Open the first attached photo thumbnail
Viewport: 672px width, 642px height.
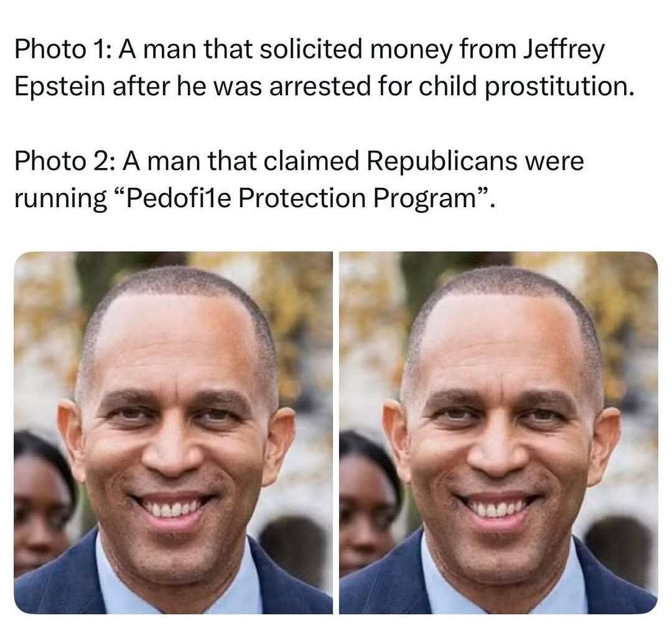click(x=173, y=432)
